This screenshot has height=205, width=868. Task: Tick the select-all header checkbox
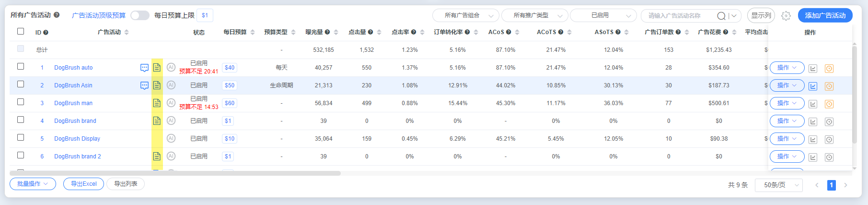coord(21,31)
